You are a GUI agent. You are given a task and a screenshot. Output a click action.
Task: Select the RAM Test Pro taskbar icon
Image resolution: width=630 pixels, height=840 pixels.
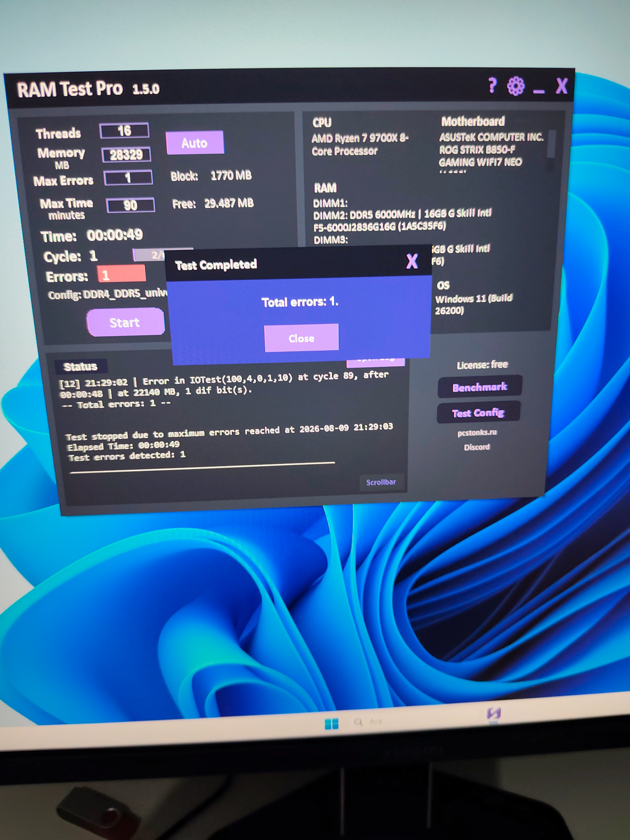[493, 713]
